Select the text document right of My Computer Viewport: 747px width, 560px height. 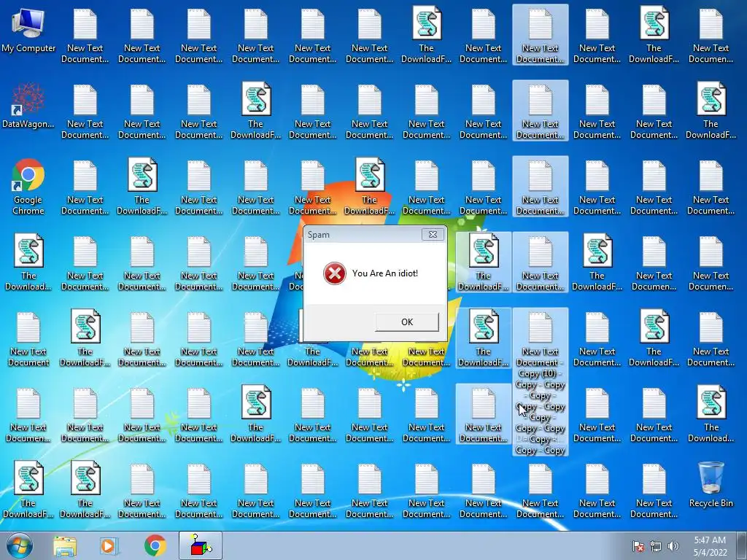click(85, 36)
